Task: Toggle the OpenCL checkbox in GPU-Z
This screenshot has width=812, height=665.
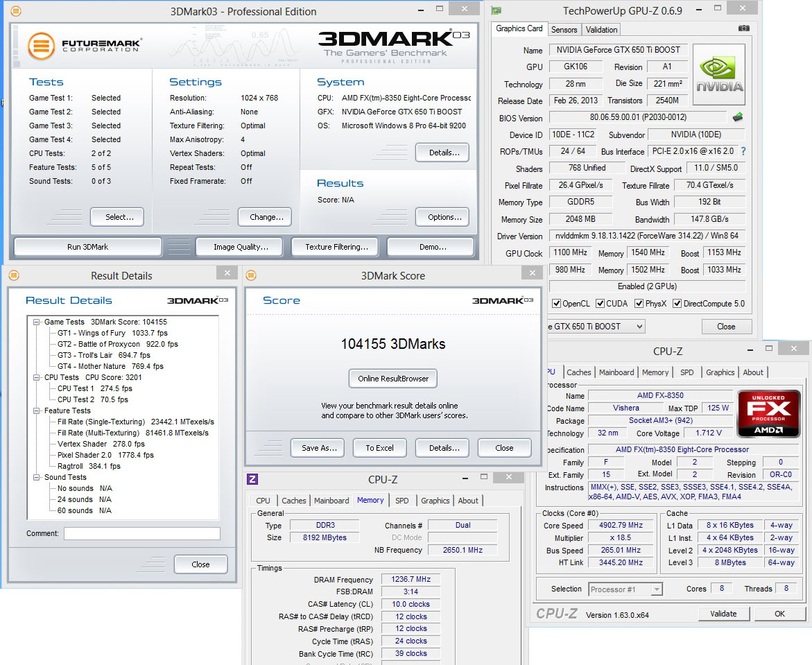Action: tap(556, 304)
